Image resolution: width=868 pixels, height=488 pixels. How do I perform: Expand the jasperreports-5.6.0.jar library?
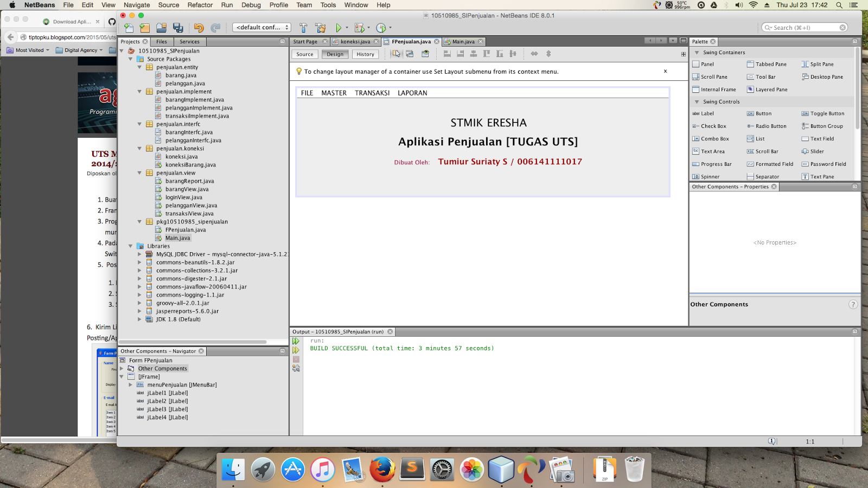pyautogui.click(x=139, y=311)
